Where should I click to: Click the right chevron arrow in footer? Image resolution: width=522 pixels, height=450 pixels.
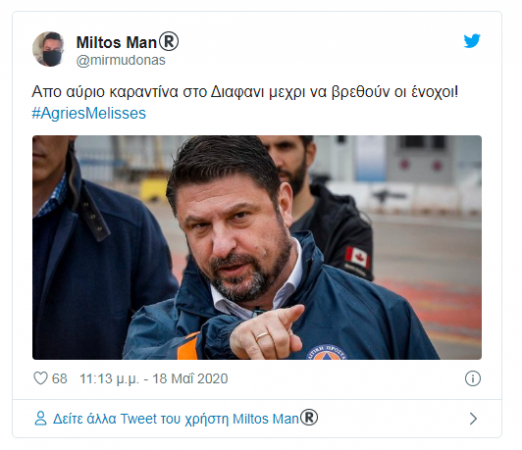coord(473,419)
